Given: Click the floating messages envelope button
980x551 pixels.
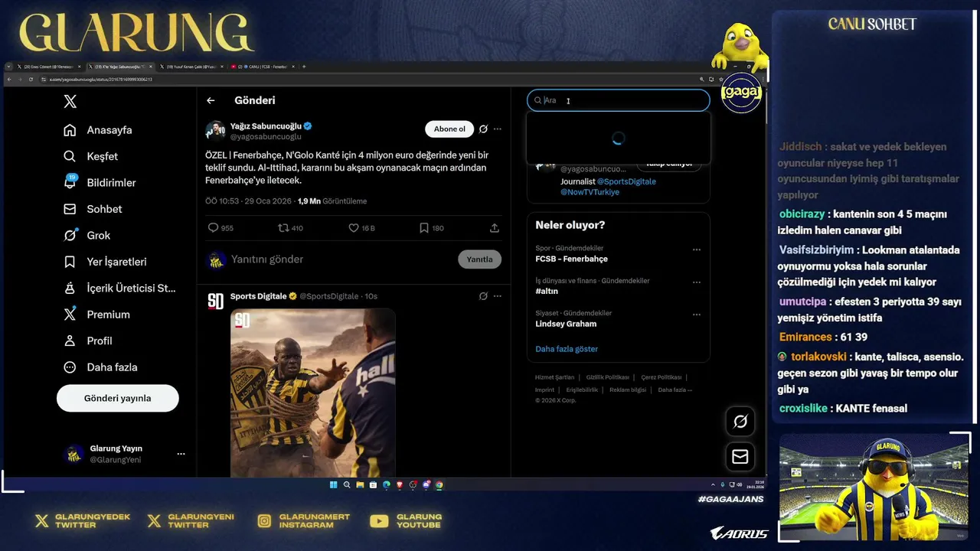Looking at the screenshot, I should [x=740, y=457].
